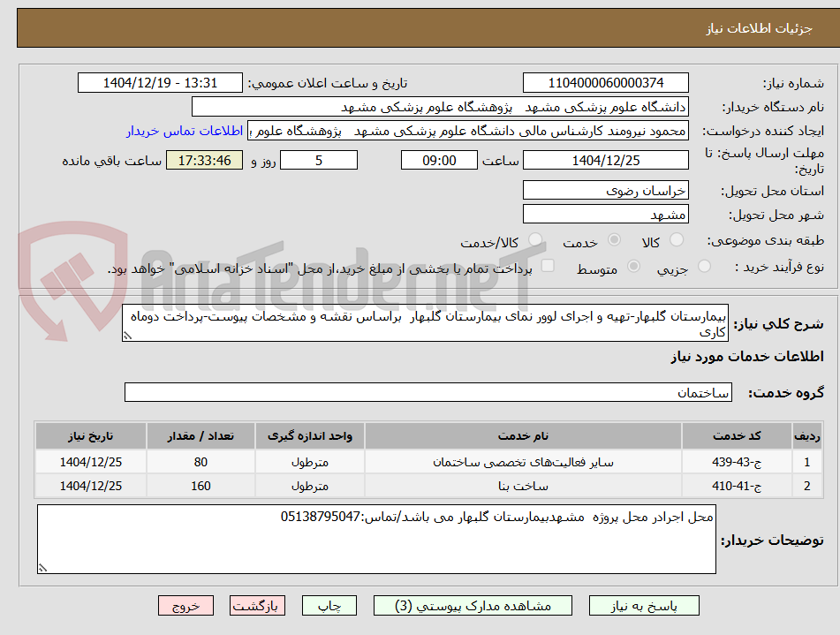Click the buyer notes text area
Image resolution: width=840 pixels, height=635 pixels.
376,539
